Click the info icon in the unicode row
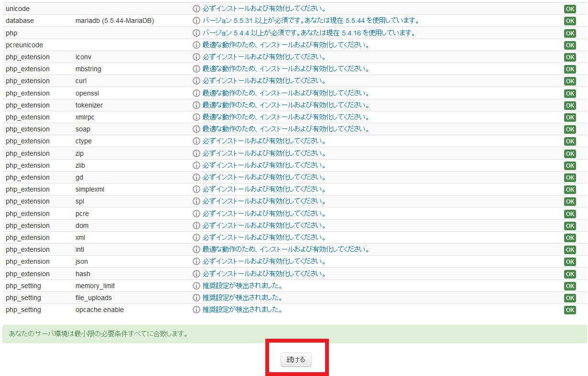Image resolution: width=588 pixels, height=376 pixels. point(196,9)
